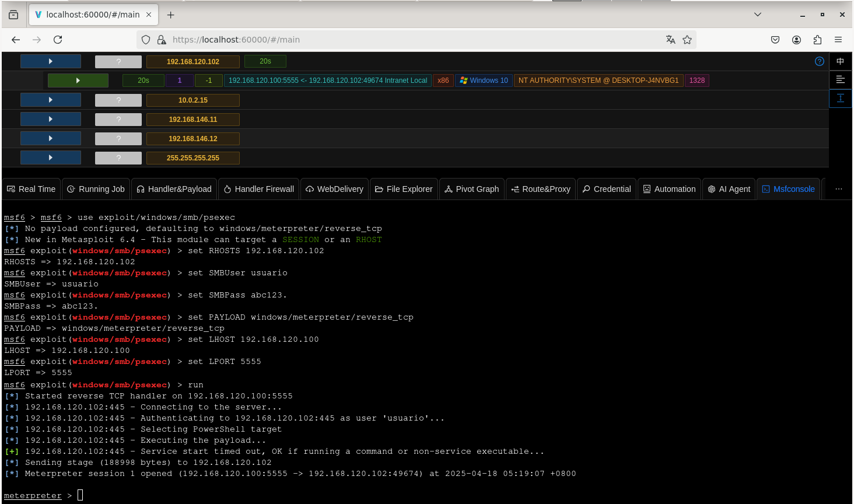Open the Pocket save icon
This screenshot has height=504, width=854.
coord(775,40)
